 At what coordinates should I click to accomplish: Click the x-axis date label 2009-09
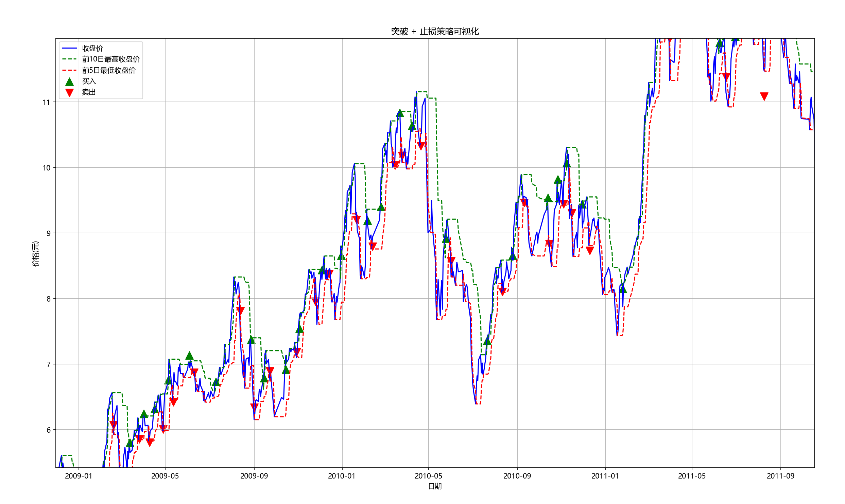(x=254, y=476)
